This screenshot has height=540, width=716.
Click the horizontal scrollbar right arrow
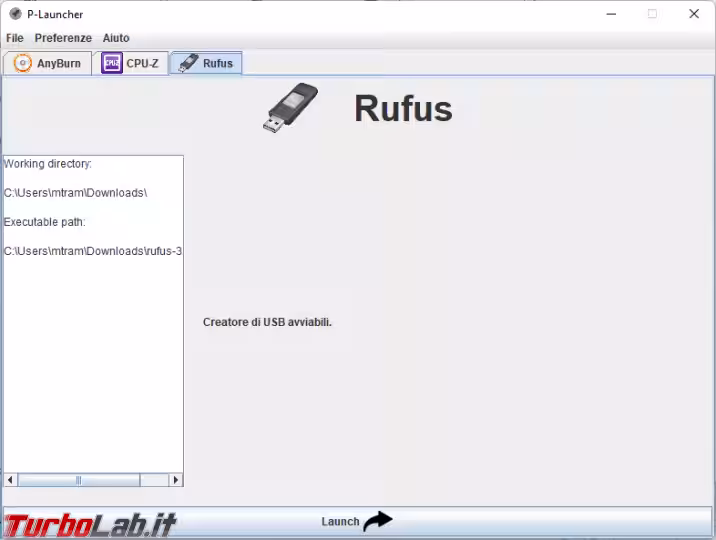[176, 480]
